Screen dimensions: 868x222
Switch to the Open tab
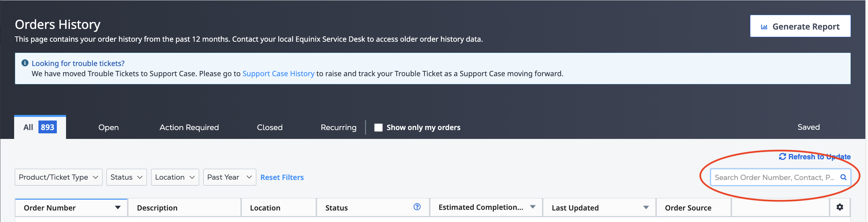108,127
